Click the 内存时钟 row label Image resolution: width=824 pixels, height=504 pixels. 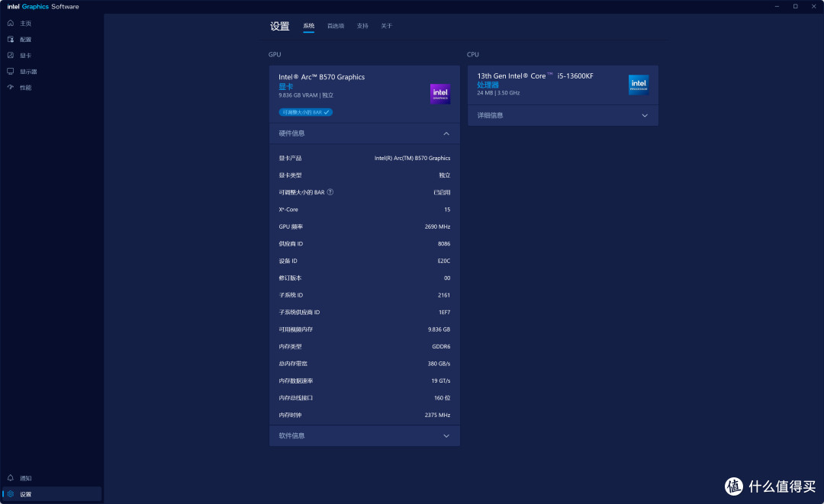290,416
